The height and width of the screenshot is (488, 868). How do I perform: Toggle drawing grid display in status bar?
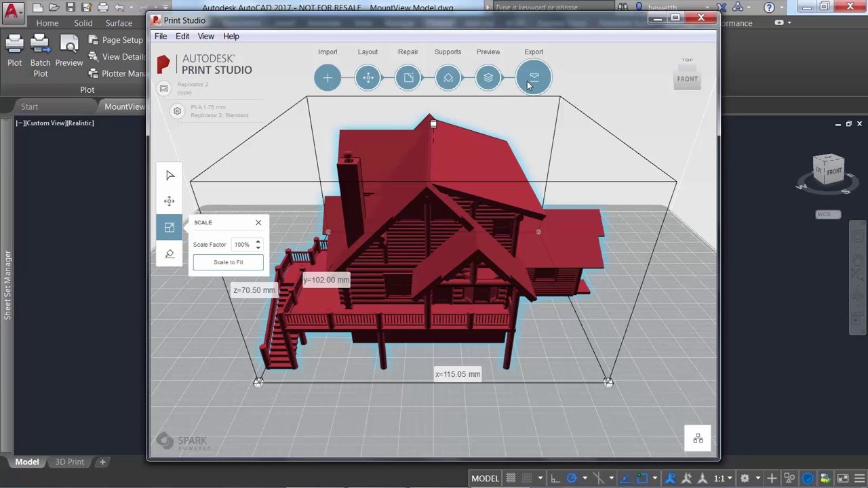tap(511, 478)
